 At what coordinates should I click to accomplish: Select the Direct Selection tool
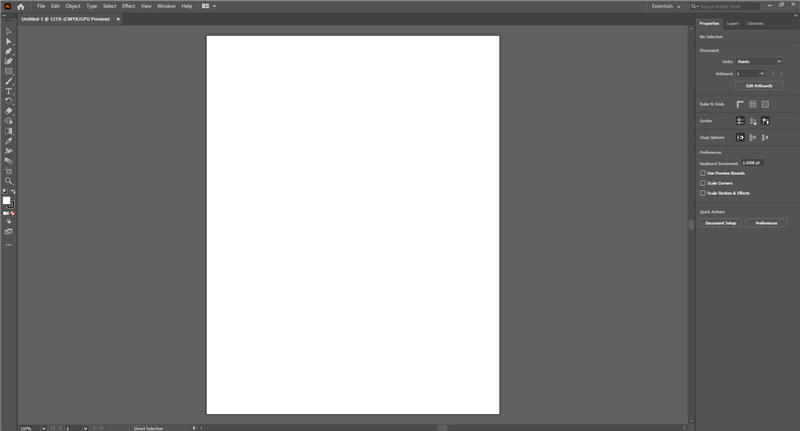9,41
